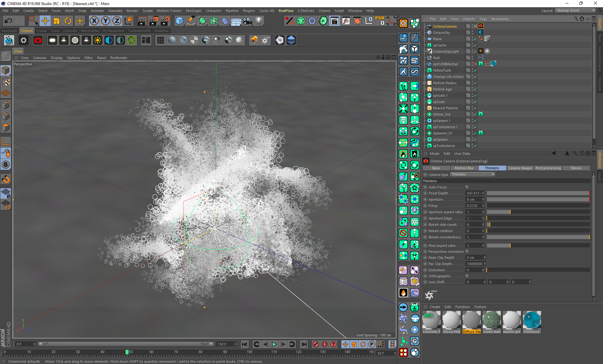Enable the Orthographic checkbox
This screenshot has height=364, width=603.
pos(467,276)
